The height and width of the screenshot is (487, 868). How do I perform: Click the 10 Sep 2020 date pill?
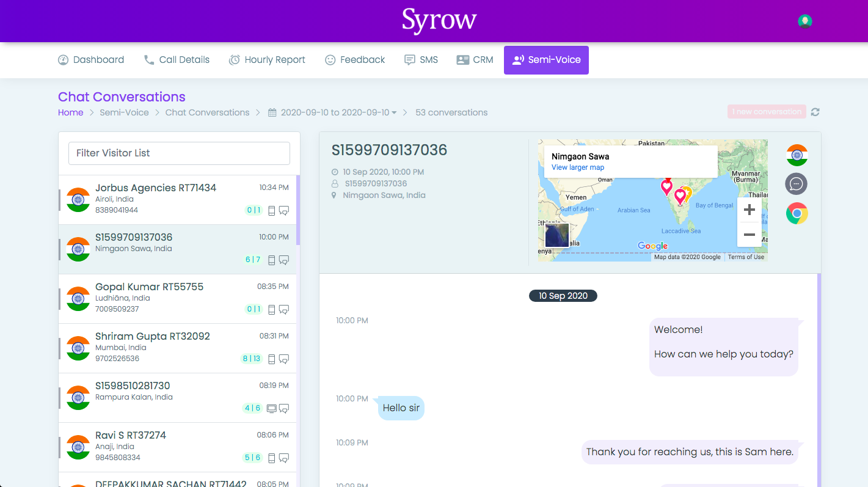(563, 296)
